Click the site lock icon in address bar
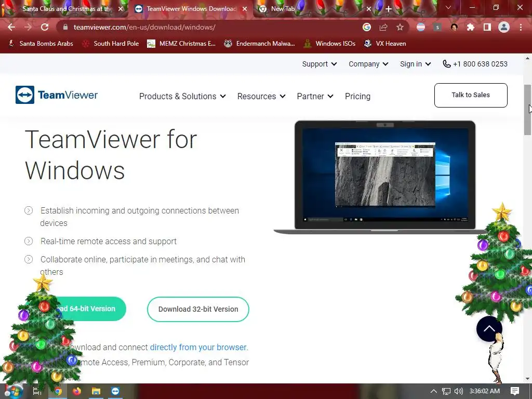 (65, 27)
